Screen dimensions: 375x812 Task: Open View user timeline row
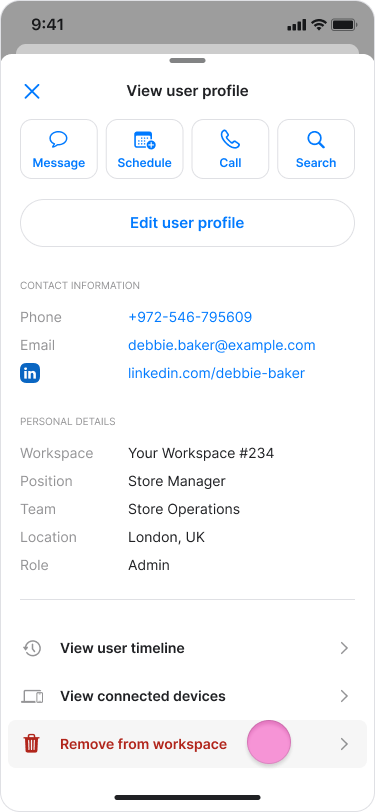[x=188, y=648]
